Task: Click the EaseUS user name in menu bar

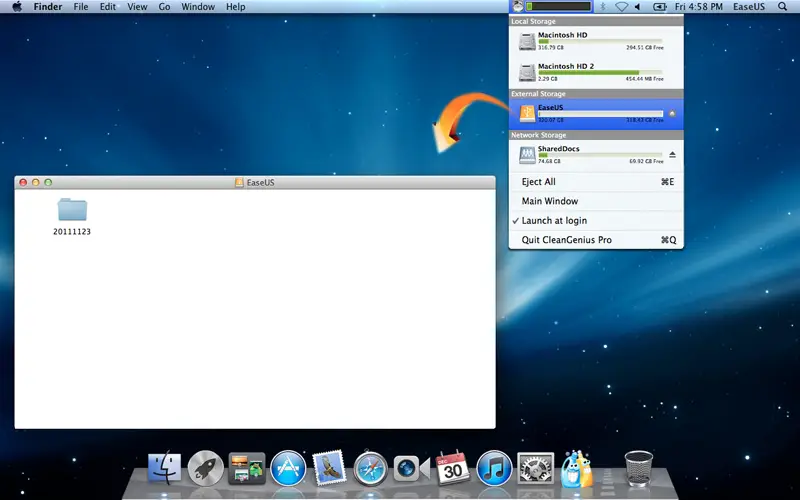Action: 748,7
